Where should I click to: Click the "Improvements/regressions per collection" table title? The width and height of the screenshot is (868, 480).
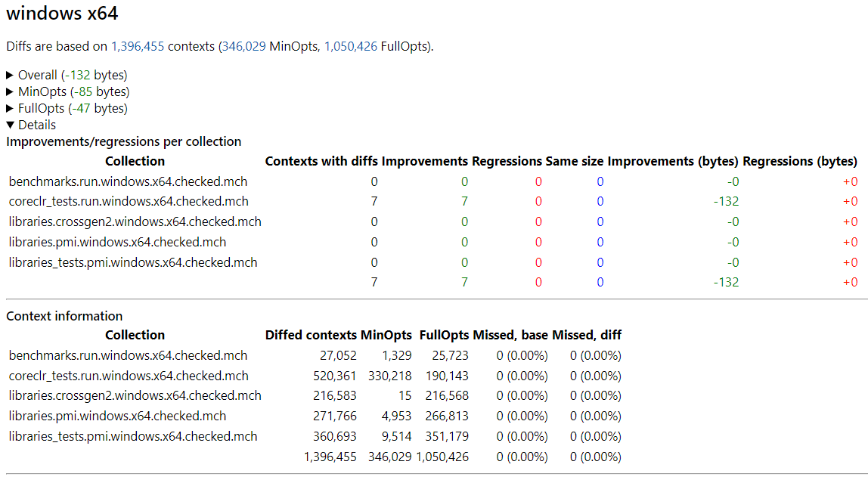pyautogui.click(x=124, y=141)
